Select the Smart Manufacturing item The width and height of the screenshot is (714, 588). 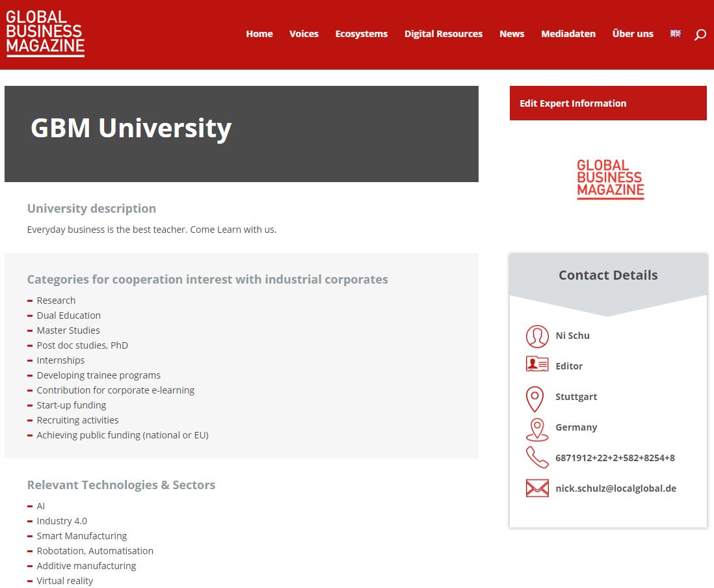click(82, 536)
